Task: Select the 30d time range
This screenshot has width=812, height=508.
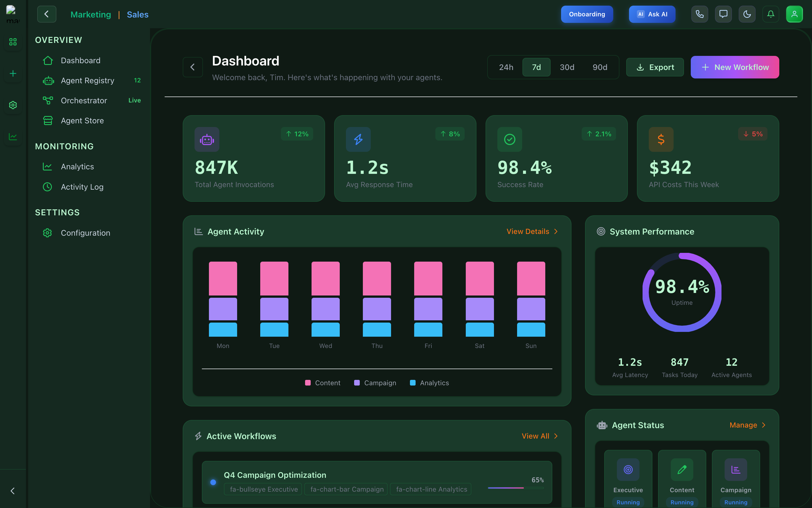Action: point(567,67)
